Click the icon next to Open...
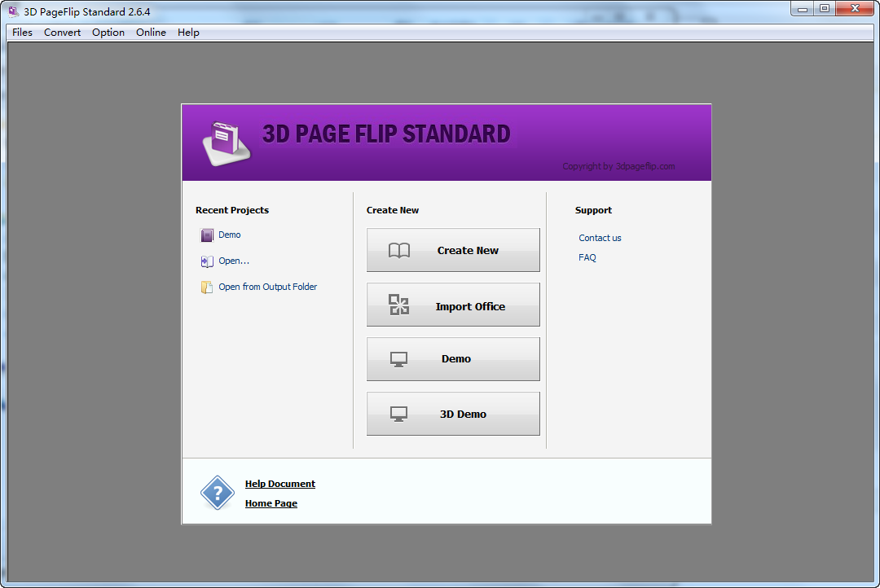880x588 pixels. coord(206,261)
